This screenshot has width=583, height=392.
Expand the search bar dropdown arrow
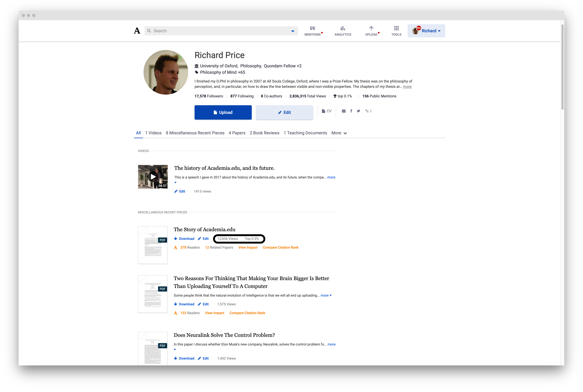[x=293, y=31]
